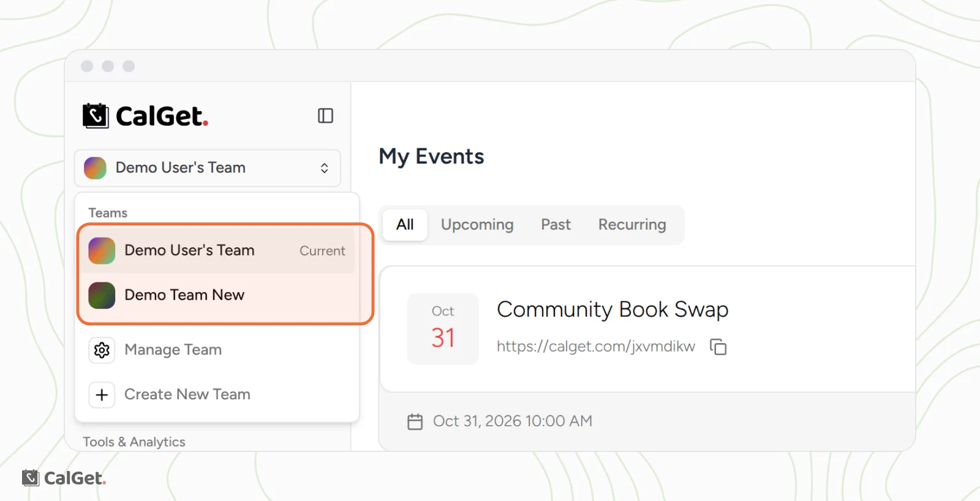The width and height of the screenshot is (980, 501).
Task: Click calendar icon beside Oct 31, 2026
Action: [415, 421]
